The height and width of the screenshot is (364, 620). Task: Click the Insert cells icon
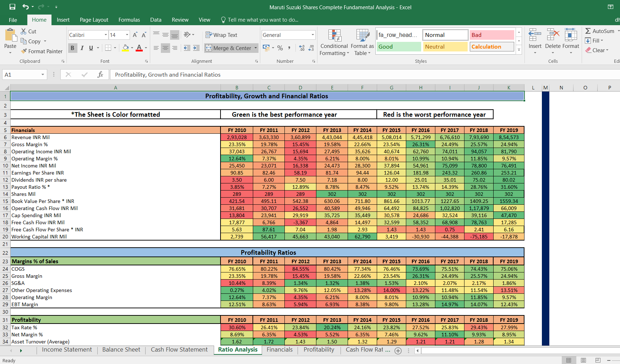pos(535,35)
